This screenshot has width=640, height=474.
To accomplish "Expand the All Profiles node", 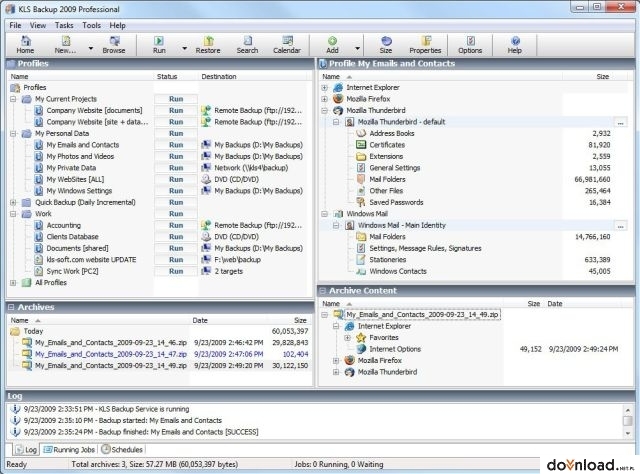I will point(13,283).
